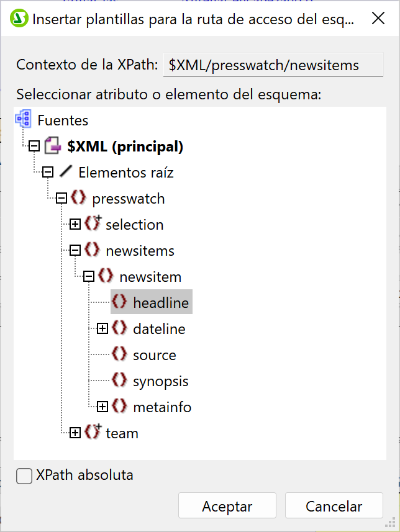Click the synopsis element braces icon
The width and height of the screenshot is (400, 532).
click(120, 381)
